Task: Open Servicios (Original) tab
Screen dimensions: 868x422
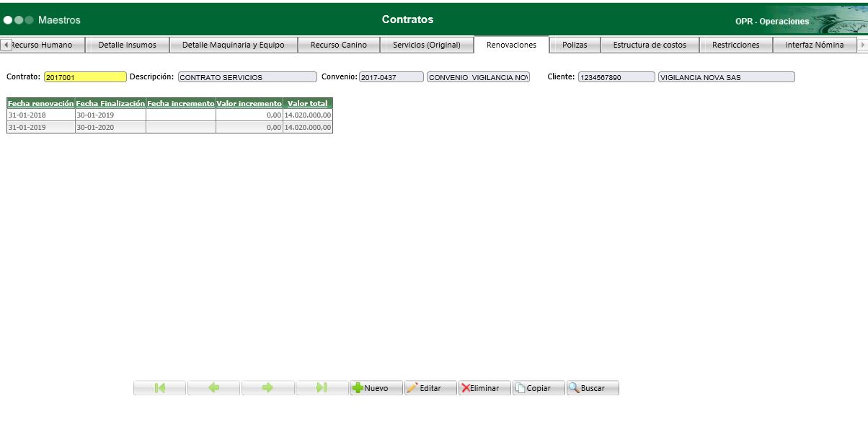Action: [427, 45]
